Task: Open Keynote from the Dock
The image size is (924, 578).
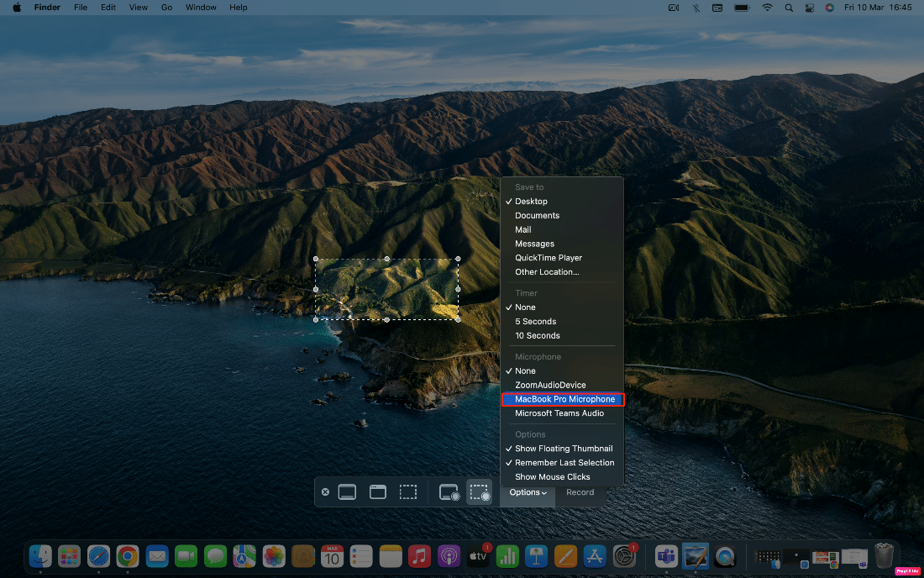Action: (536, 555)
